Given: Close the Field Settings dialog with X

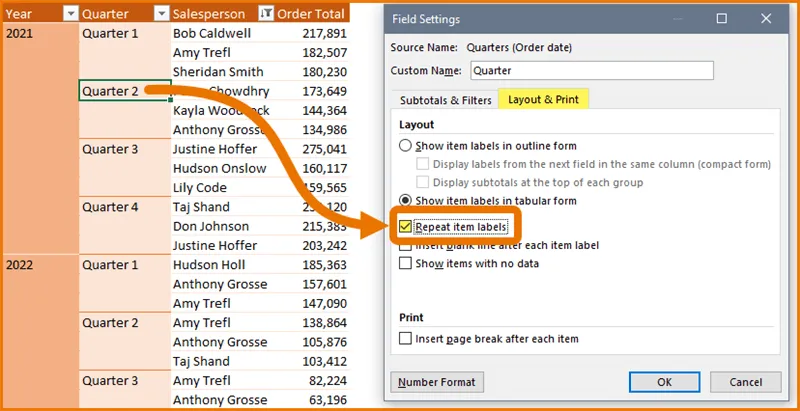Looking at the screenshot, I should click(x=765, y=19).
